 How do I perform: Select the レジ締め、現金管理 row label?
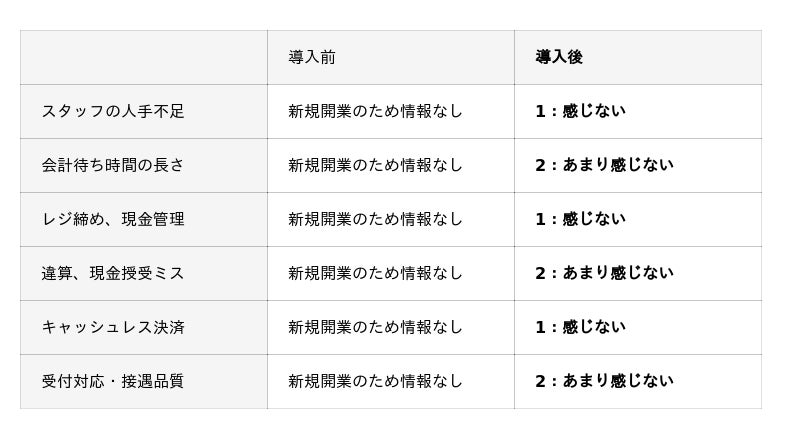point(113,219)
